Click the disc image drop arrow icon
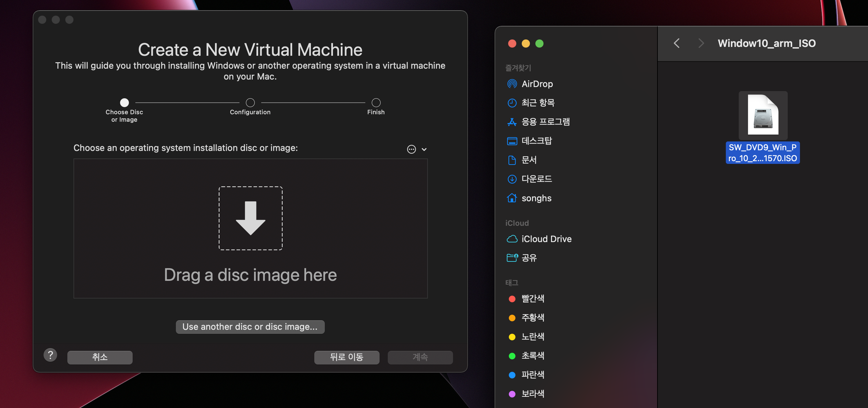Screen dimensions: 868x408 (251, 218)
